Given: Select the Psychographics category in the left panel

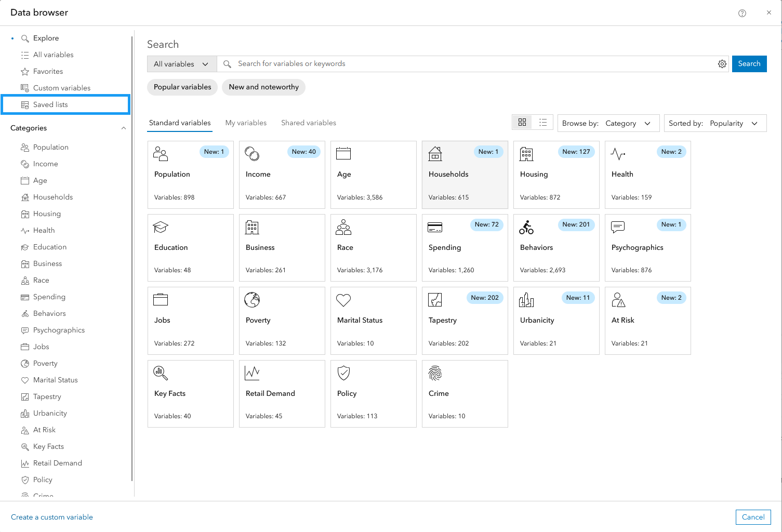Looking at the screenshot, I should pos(59,330).
